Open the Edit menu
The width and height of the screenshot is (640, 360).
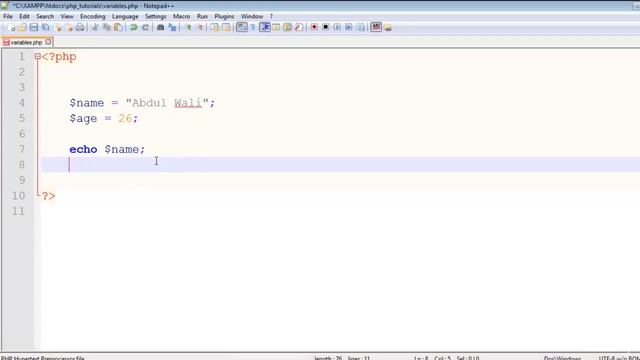(24, 16)
